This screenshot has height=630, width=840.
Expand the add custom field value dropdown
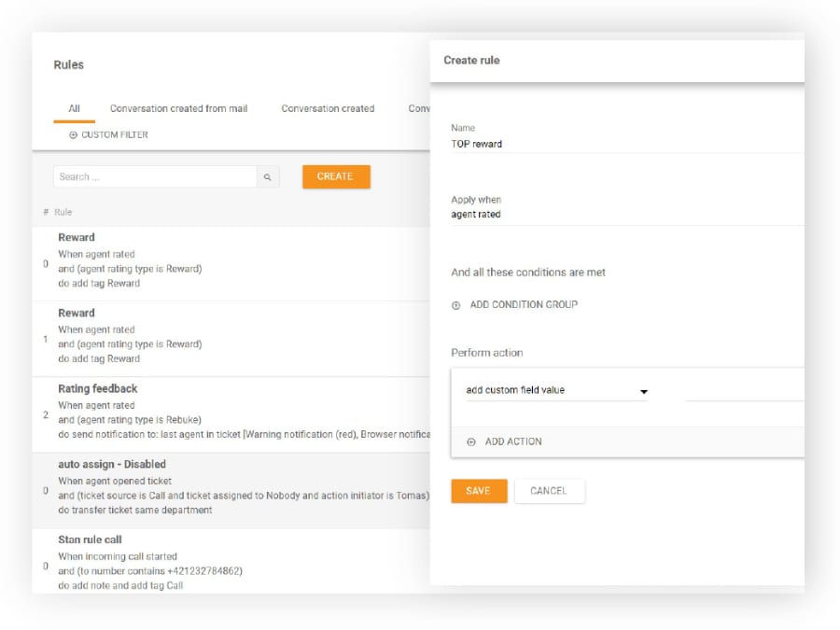click(x=643, y=392)
